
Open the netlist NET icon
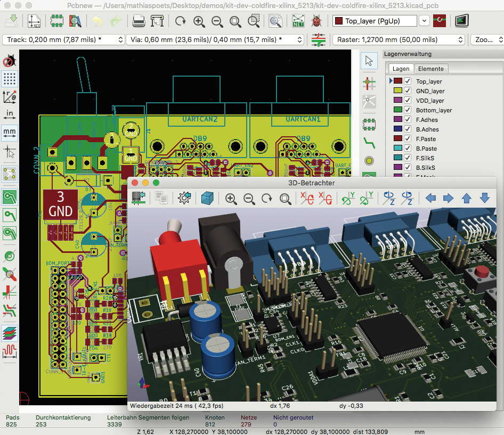coord(298,21)
